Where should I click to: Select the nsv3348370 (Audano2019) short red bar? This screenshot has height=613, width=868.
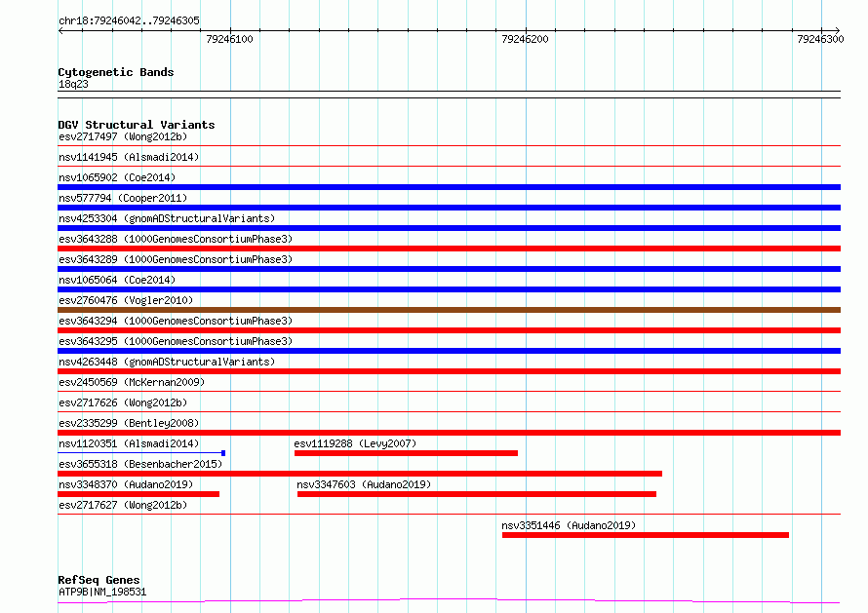(x=138, y=494)
